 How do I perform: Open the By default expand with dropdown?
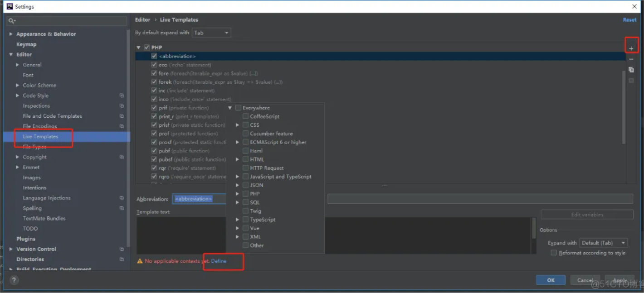click(x=211, y=33)
